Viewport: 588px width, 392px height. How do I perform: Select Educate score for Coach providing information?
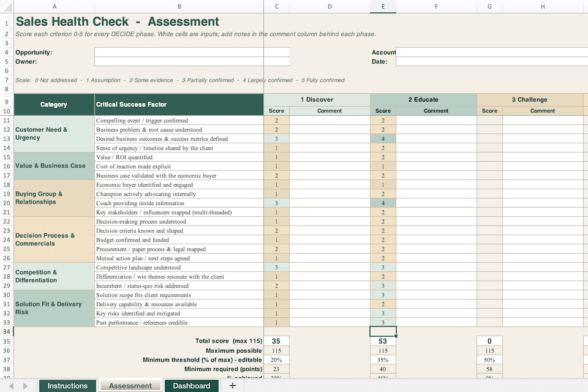point(383,203)
